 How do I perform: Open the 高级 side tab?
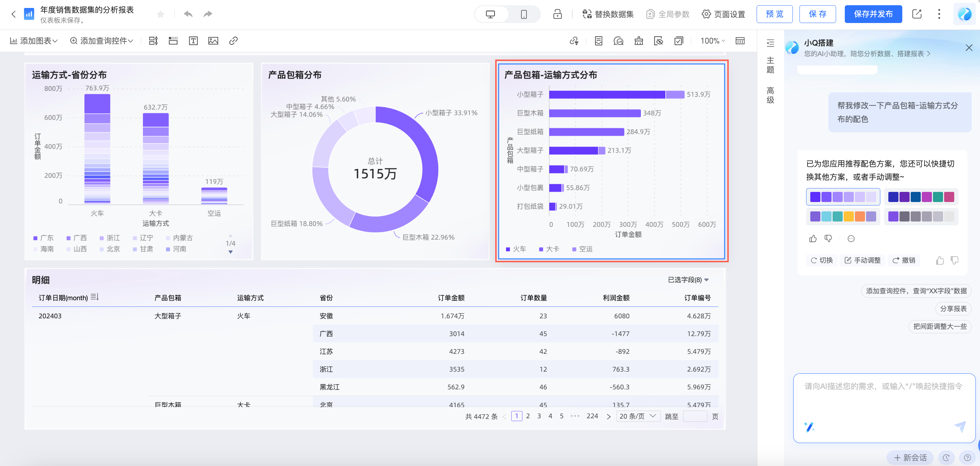click(770, 95)
